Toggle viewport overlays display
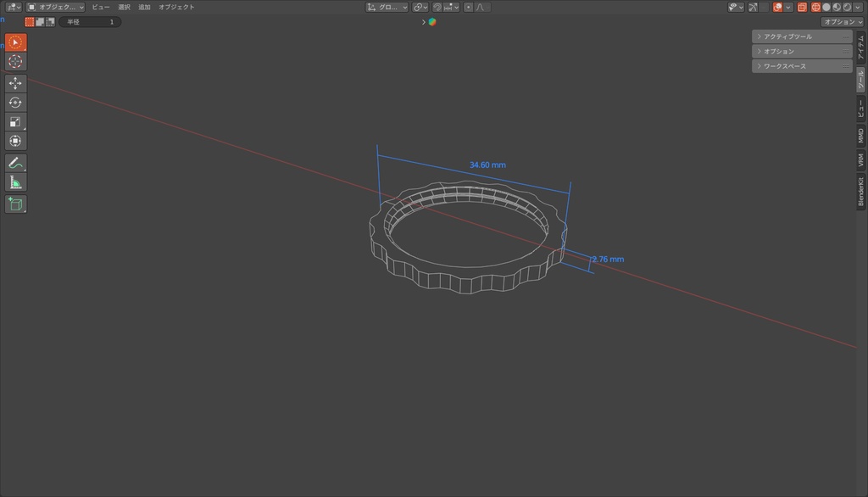 click(778, 7)
